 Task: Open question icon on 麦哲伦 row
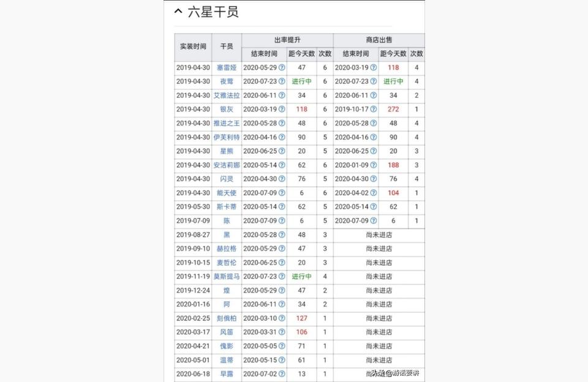pos(282,263)
